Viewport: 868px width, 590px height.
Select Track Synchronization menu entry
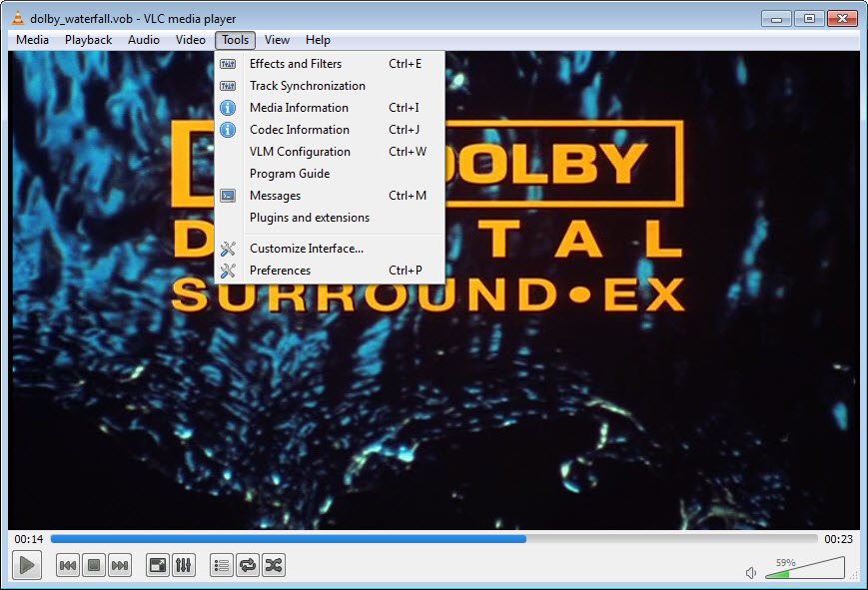pos(330,86)
